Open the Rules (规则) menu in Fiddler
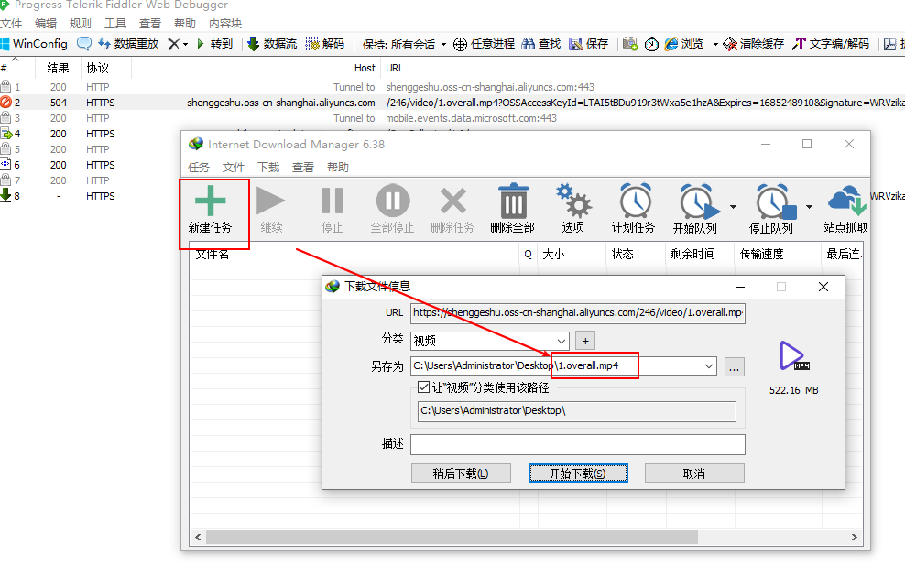 (x=81, y=24)
